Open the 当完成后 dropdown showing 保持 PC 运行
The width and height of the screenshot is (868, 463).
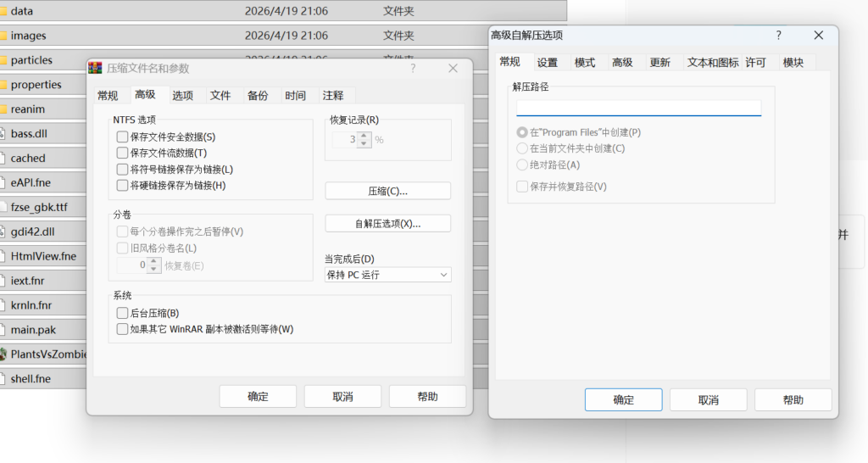pyautogui.click(x=387, y=275)
